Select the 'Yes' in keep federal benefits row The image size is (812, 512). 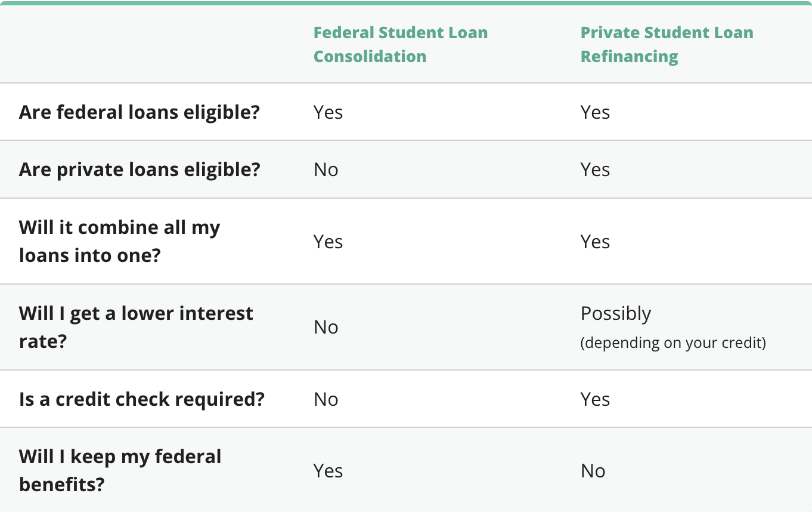tap(328, 471)
